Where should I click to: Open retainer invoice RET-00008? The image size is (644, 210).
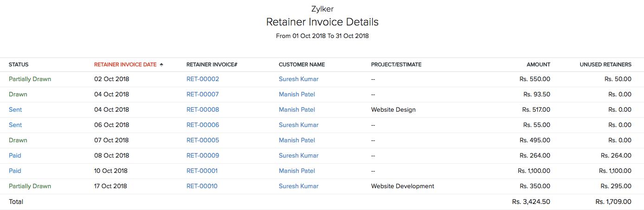point(203,110)
